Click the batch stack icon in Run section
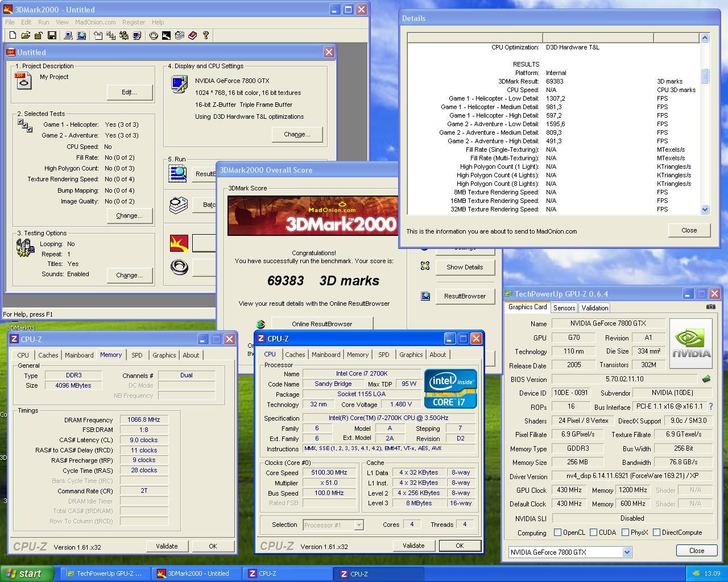 [179, 205]
